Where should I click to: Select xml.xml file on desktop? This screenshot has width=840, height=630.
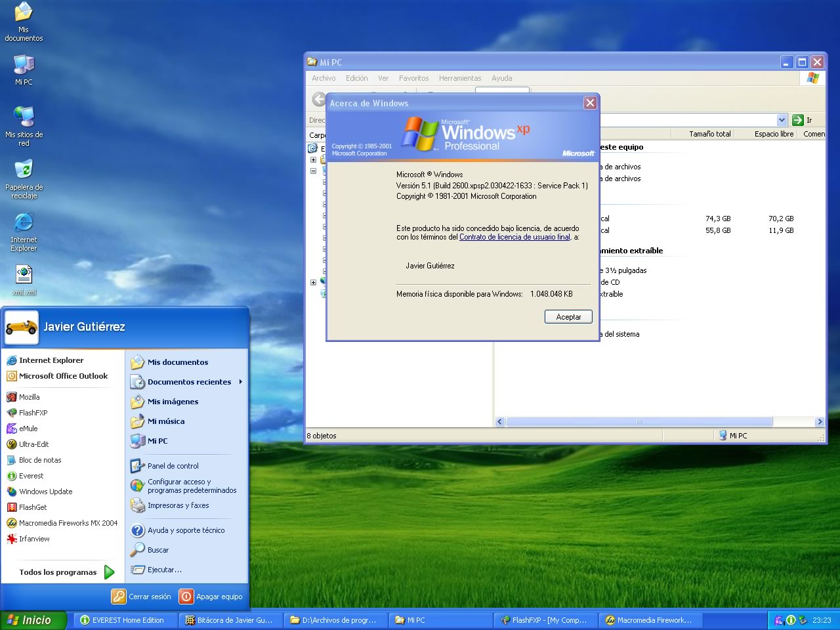point(24,280)
